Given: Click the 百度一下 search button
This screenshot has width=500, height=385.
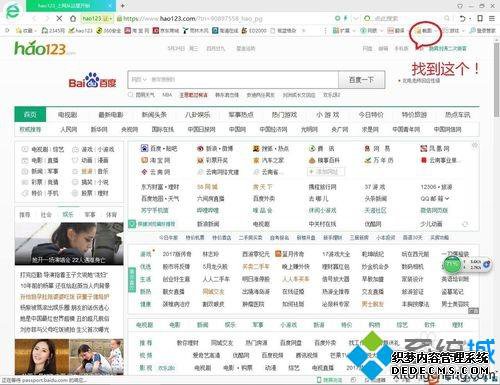Looking at the screenshot, I should (361, 80).
